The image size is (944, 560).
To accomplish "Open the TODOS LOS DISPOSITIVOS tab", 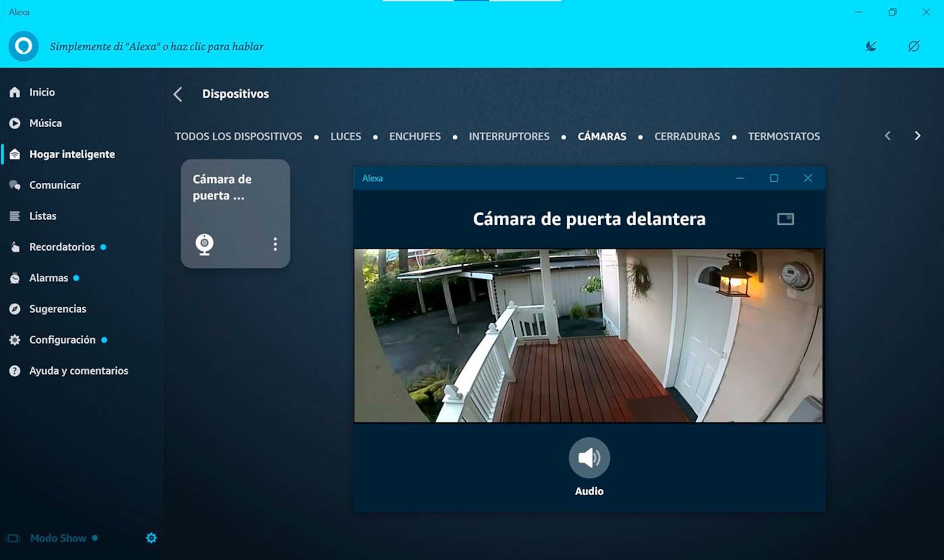I will [238, 136].
